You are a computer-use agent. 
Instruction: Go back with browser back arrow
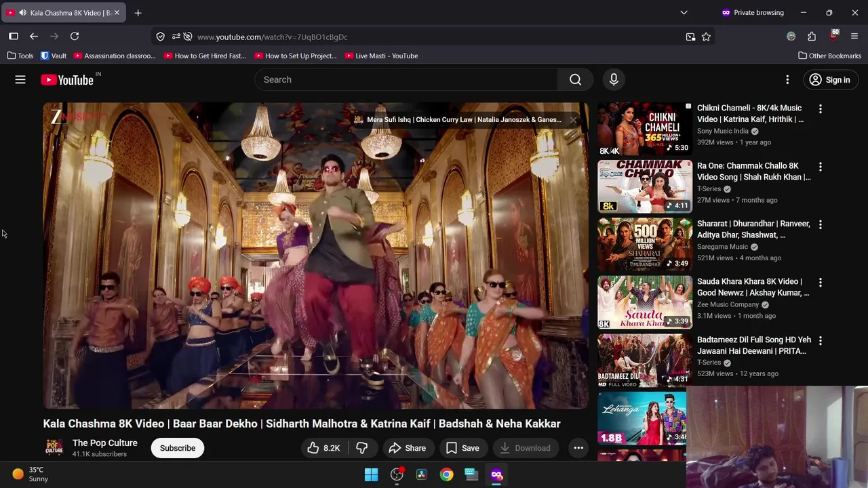tap(34, 37)
